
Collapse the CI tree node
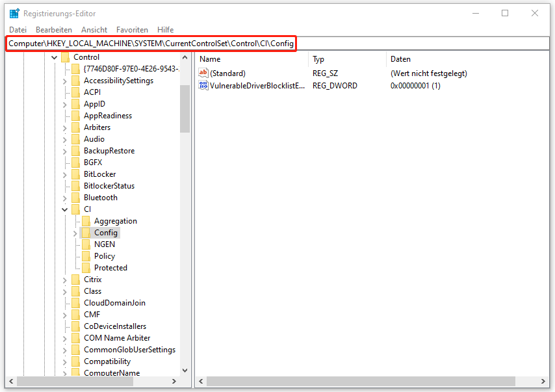click(65, 209)
